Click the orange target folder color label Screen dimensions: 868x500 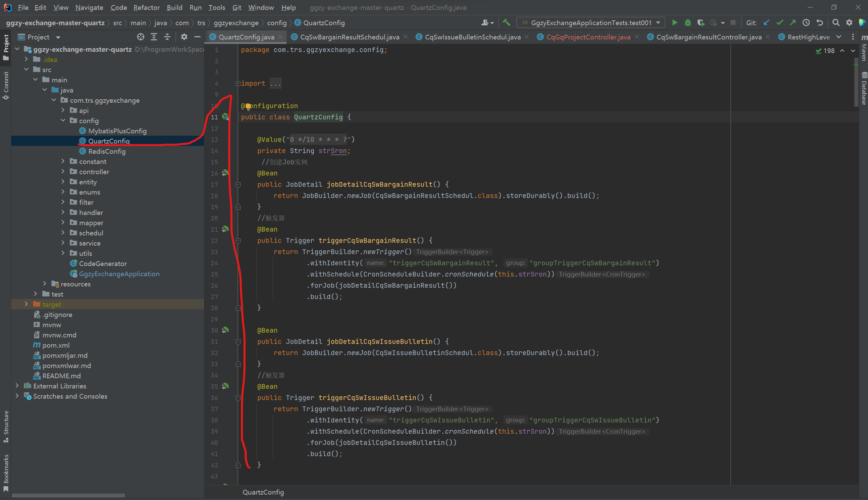tap(51, 304)
